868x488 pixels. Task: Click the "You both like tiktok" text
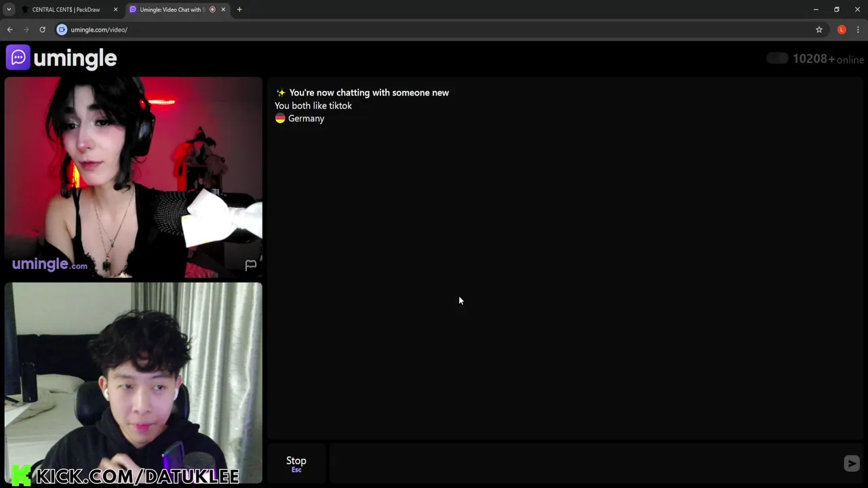(x=313, y=106)
